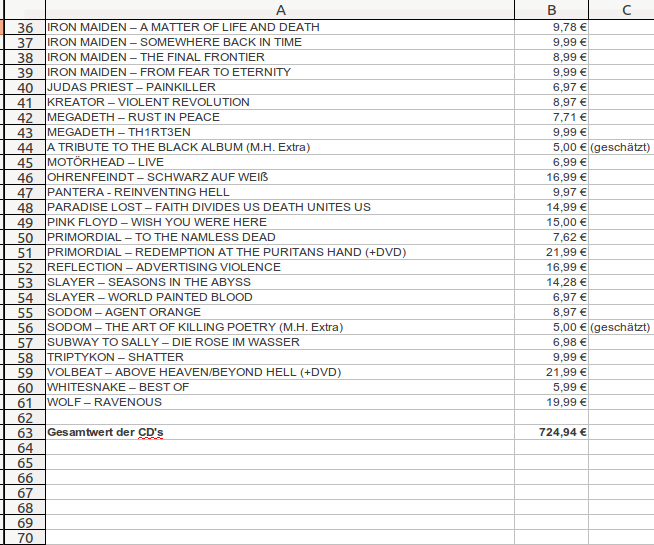Click the 19,99 € price for Wolf
654x545 pixels.
(x=551, y=403)
